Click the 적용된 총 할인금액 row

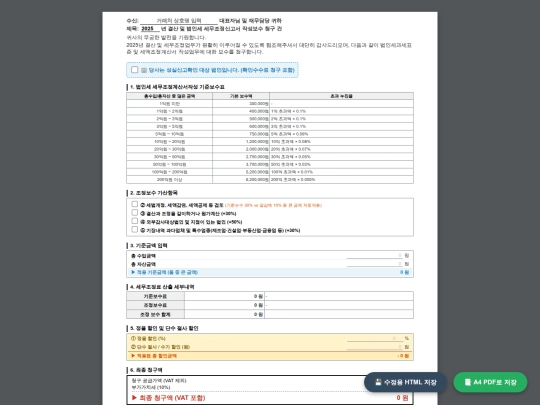pos(270,356)
